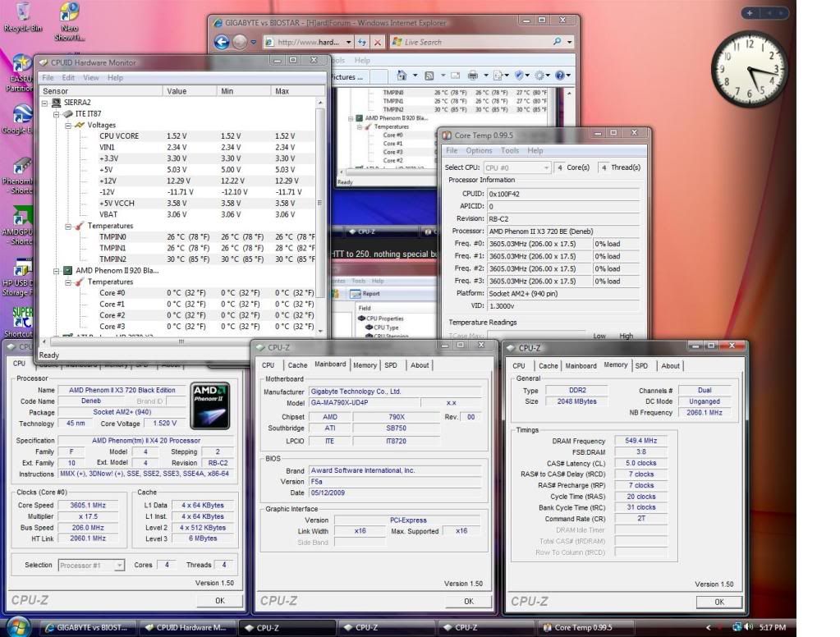The image size is (840, 637).
Task: Switch to Core Temp 0.99.5 taskbar button
Action: (585, 627)
